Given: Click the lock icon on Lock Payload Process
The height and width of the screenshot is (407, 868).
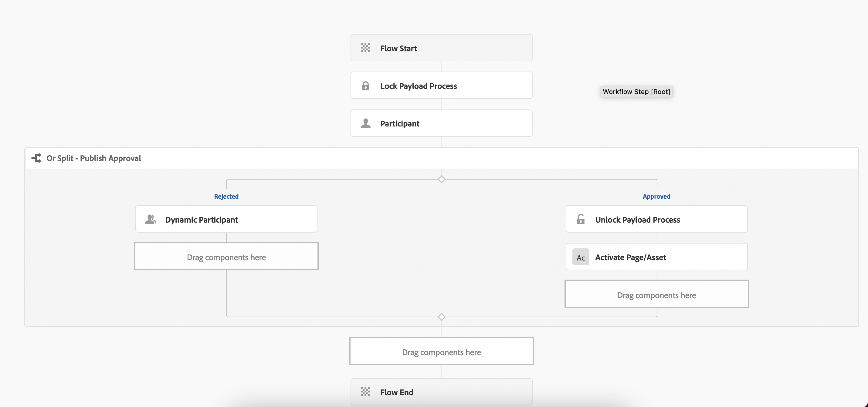Looking at the screenshot, I should pyautogui.click(x=365, y=86).
